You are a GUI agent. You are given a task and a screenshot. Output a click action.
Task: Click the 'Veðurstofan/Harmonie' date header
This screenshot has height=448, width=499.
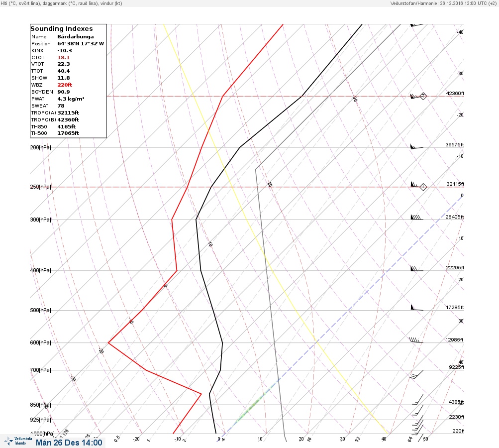[x=444, y=3]
